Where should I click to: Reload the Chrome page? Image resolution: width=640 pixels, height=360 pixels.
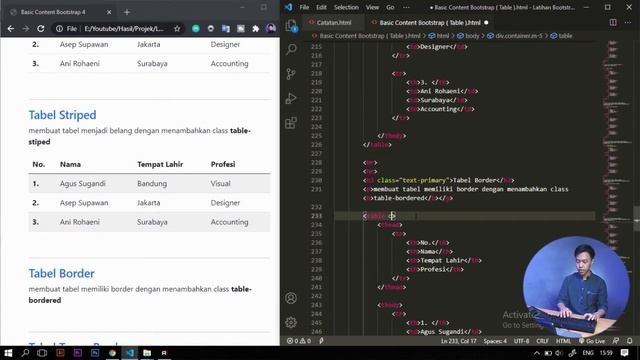tap(40, 29)
